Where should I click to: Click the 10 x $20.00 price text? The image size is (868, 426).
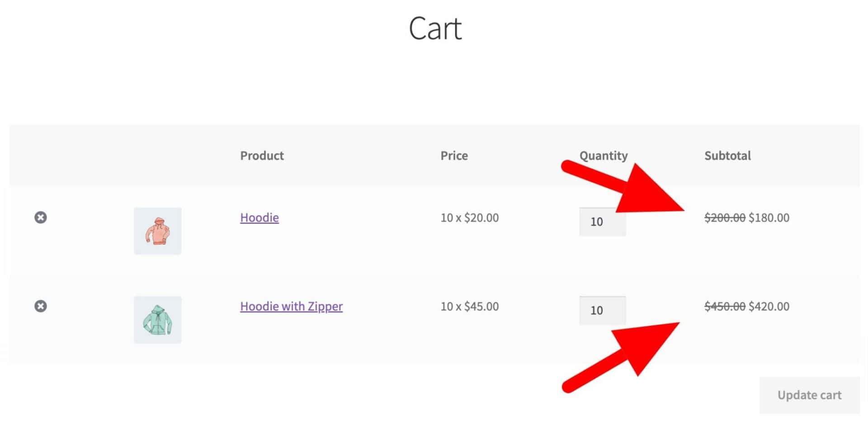point(470,218)
